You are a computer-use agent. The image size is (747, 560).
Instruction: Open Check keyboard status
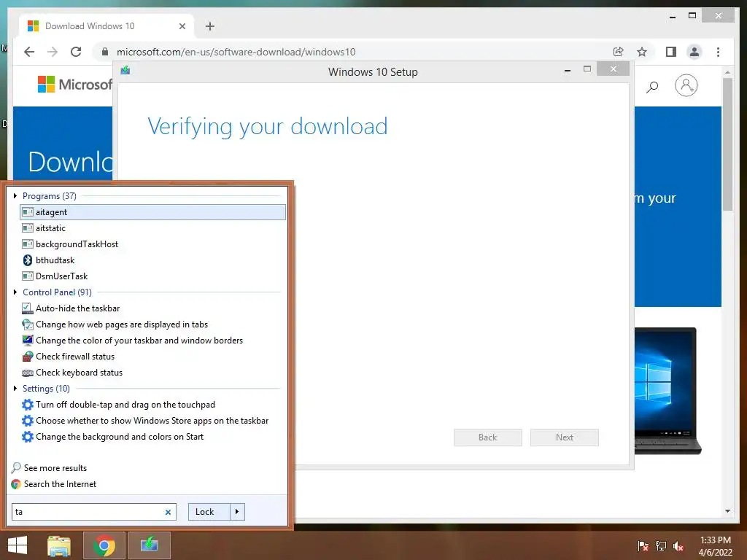tap(152, 373)
